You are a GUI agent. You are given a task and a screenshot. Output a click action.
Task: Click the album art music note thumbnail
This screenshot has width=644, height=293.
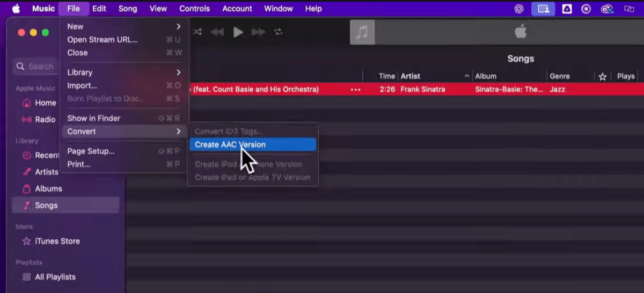pos(362,32)
